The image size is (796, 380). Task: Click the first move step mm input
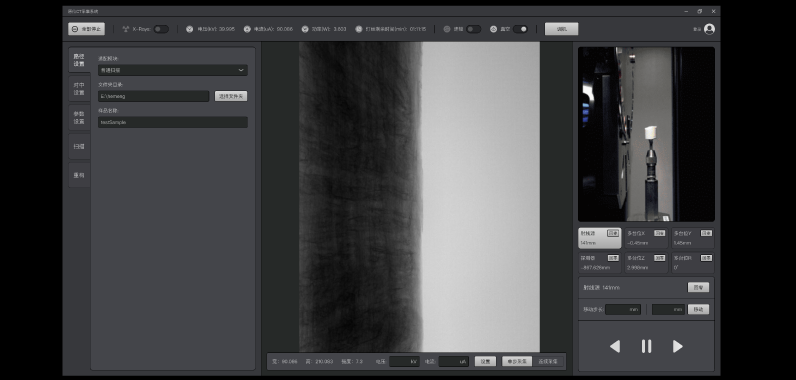(x=623, y=309)
